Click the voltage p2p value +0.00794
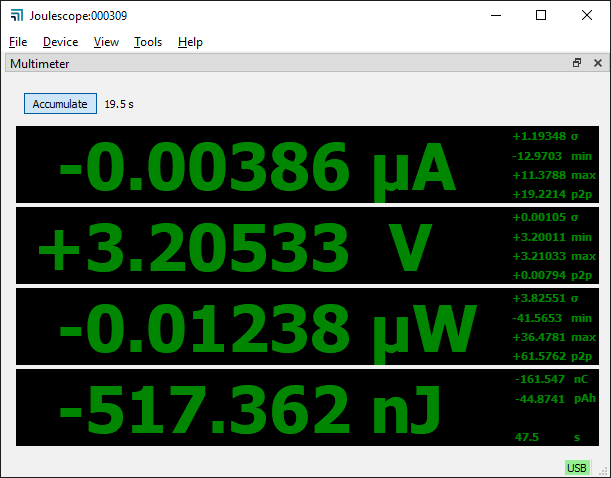611x478 pixels. (x=539, y=275)
